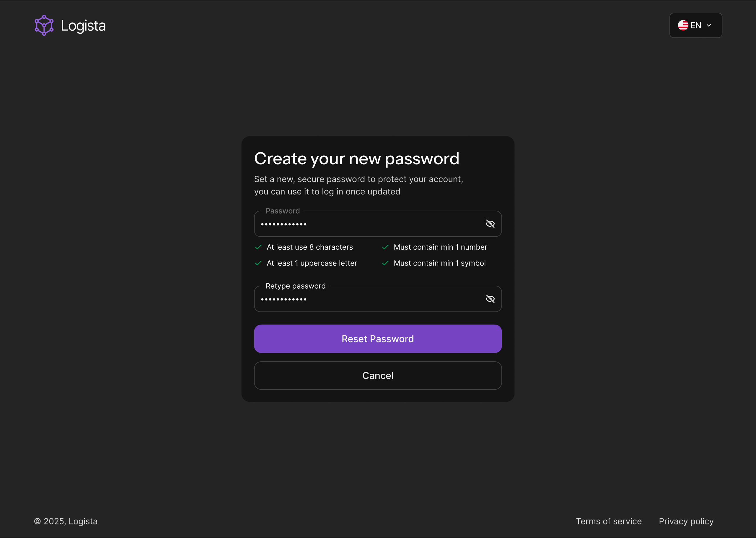Click the Logista cube logo icon

(44, 25)
